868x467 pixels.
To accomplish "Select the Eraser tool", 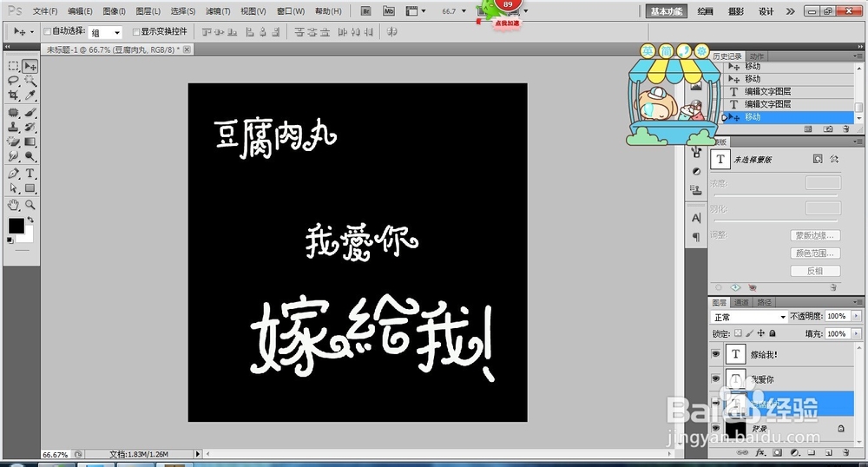I will (14, 141).
